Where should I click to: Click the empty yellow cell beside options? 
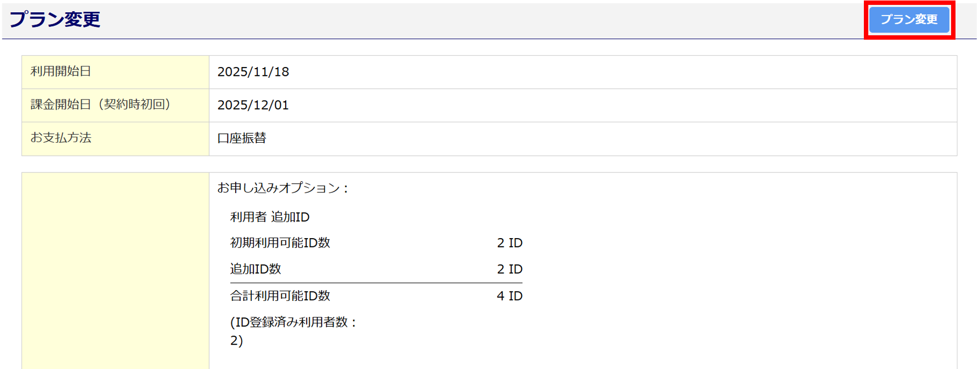pos(116,270)
